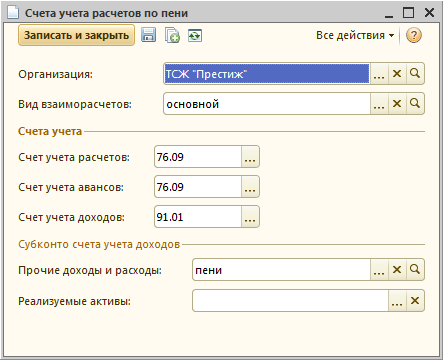Click the empty "Реализуемые активы" field
443x360 pixels.
tap(290, 301)
